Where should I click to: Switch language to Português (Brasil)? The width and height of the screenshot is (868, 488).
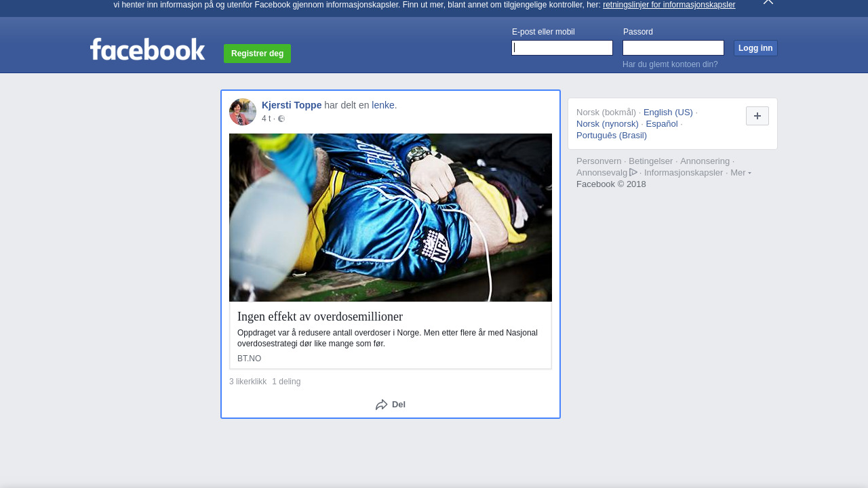612,135
